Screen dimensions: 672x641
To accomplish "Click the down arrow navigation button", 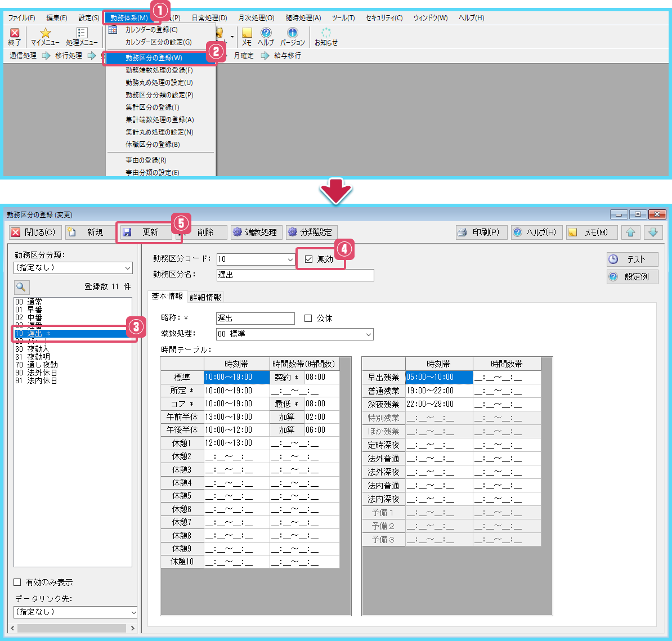I will [653, 232].
